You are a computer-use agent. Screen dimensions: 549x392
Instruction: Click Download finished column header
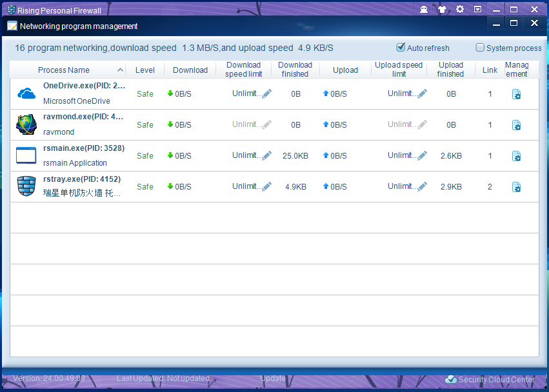pyautogui.click(x=295, y=69)
